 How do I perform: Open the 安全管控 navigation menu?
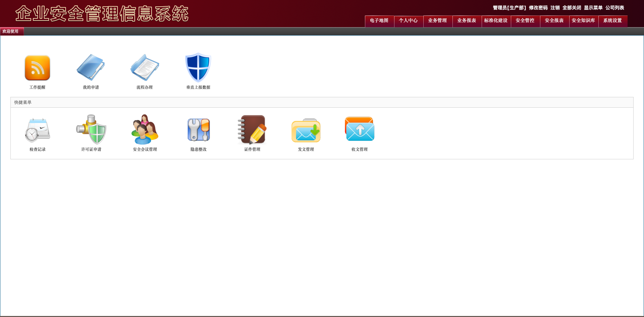pos(525,21)
